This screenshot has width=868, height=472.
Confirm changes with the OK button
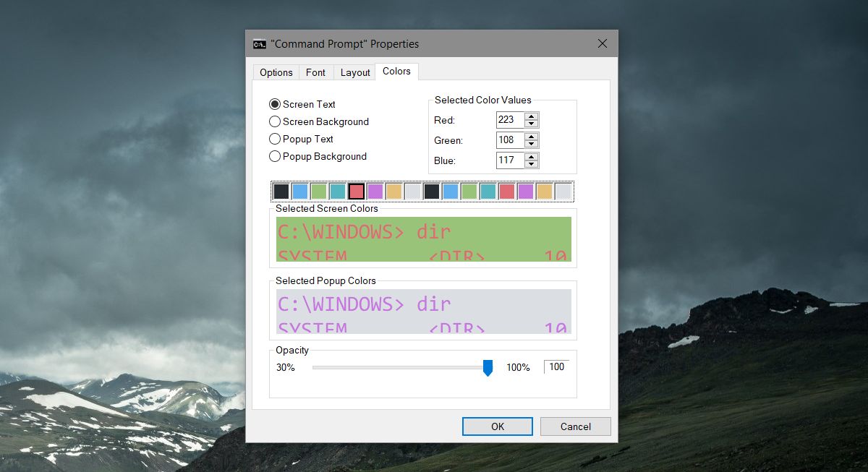pyautogui.click(x=498, y=426)
